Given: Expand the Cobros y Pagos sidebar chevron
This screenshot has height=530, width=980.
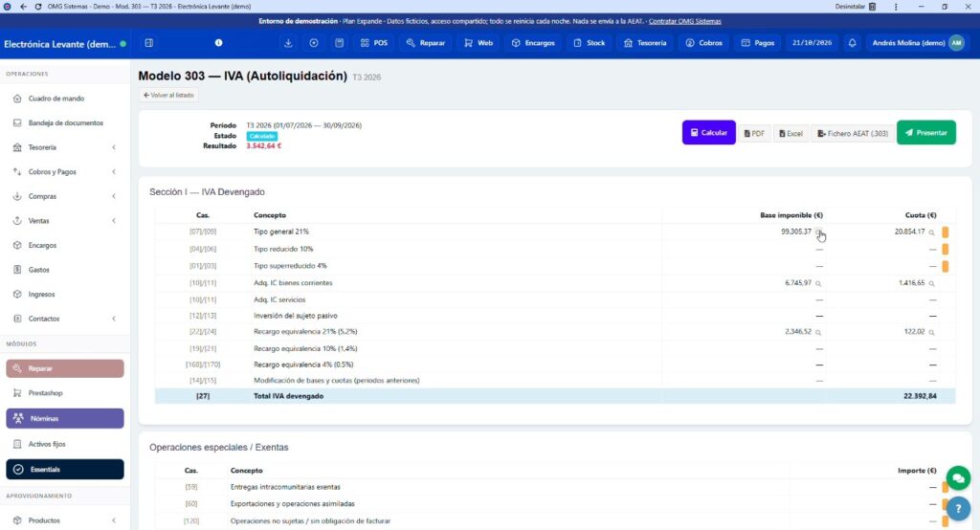Looking at the screenshot, I should pos(114,172).
